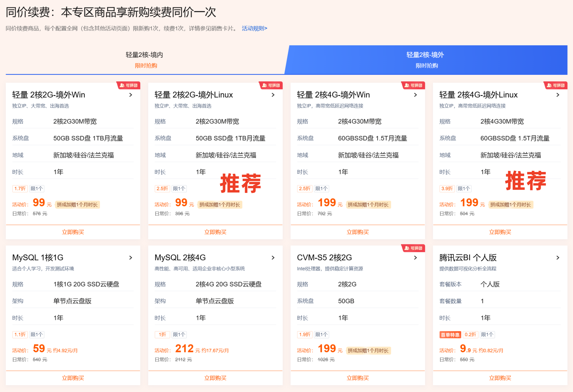This screenshot has height=392, width=573.
Task: Click the 212 元 activity price
Action: (x=187, y=349)
